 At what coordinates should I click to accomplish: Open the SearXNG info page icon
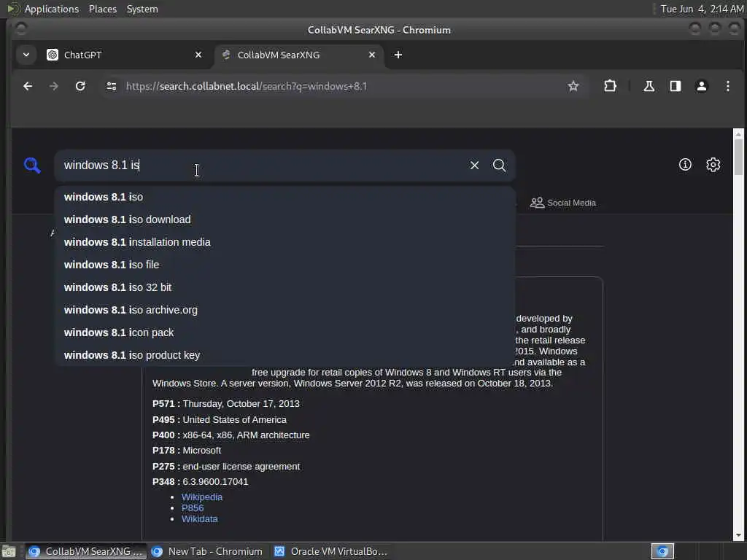[x=685, y=165]
